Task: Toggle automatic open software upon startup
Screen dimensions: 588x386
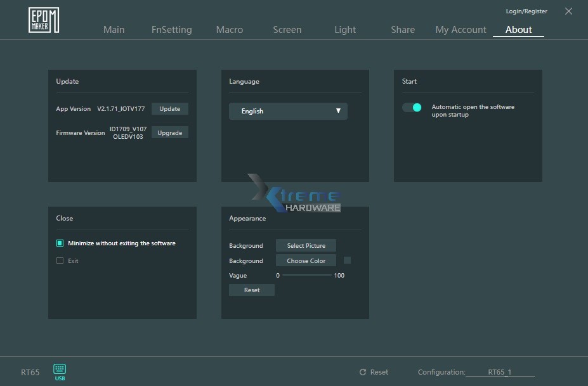Action: [x=411, y=107]
